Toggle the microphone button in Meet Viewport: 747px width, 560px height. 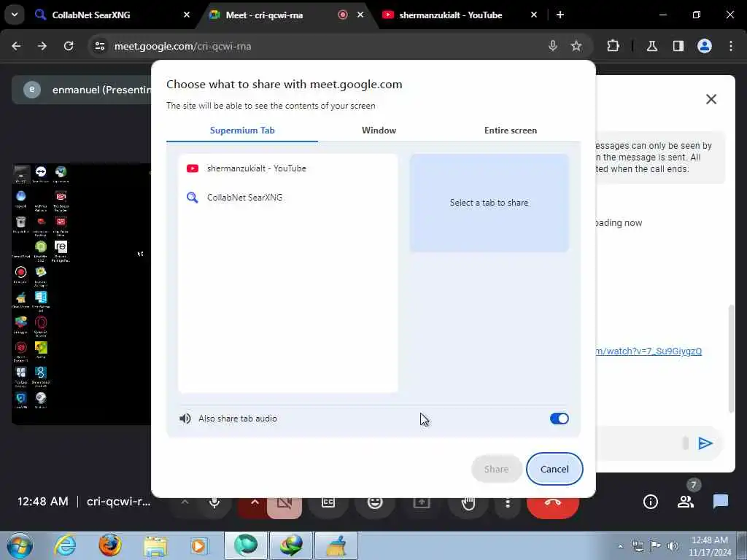(x=214, y=503)
